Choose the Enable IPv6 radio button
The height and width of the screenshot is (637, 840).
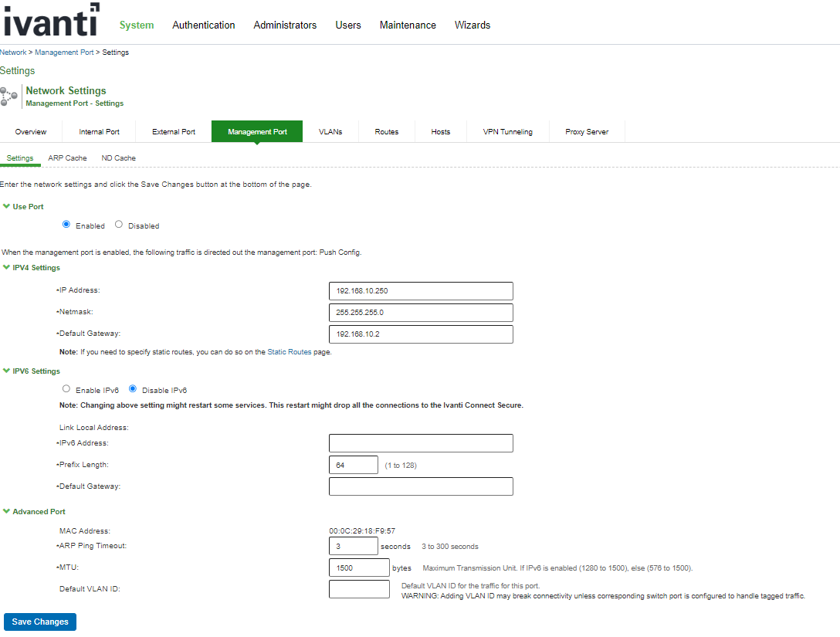point(66,389)
